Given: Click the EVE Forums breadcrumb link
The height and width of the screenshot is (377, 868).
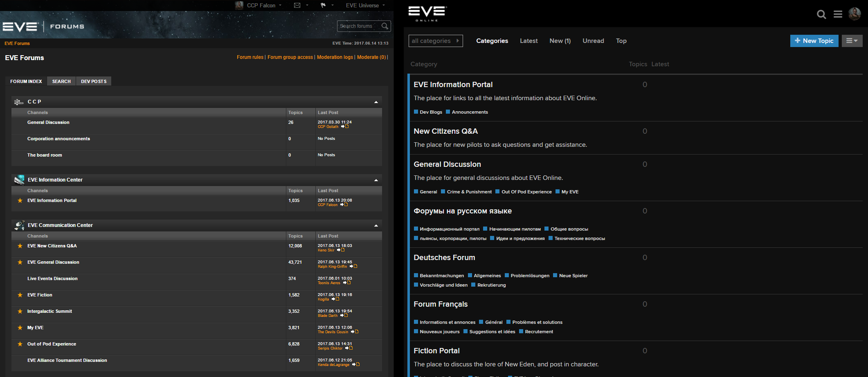Looking at the screenshot, I should pos(17,43).
